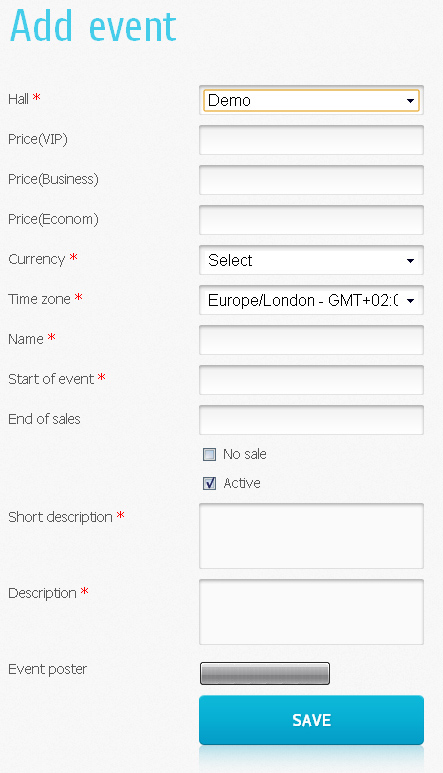Viewport: 443px width, 773px height.
Task: Click the SAVE button
Action: pyautogui.click(x=311, y=720)
